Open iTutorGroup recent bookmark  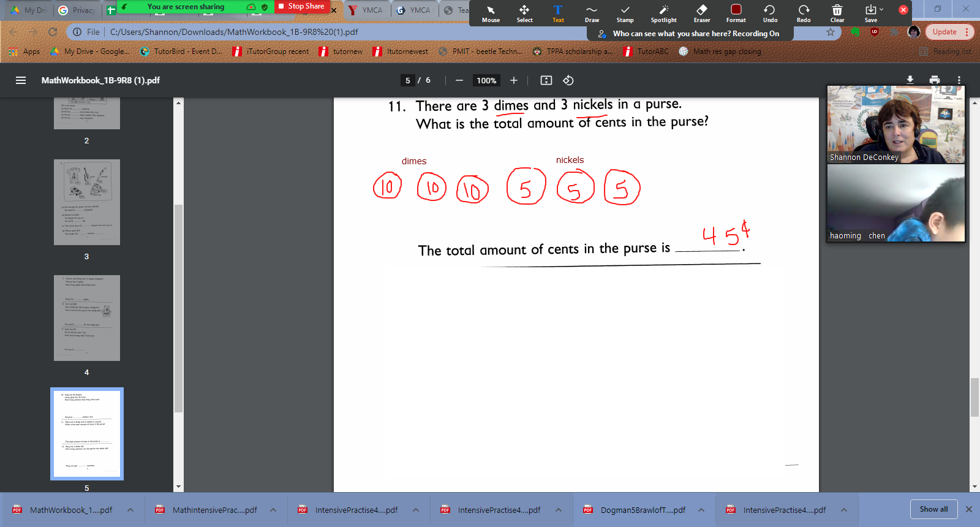tap(271, 51)
